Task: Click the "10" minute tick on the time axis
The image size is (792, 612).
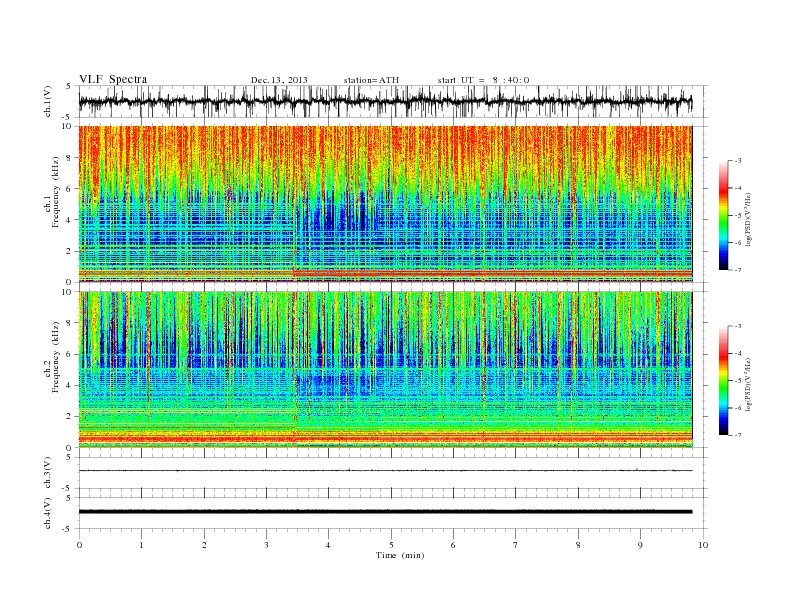Action: 703,545
